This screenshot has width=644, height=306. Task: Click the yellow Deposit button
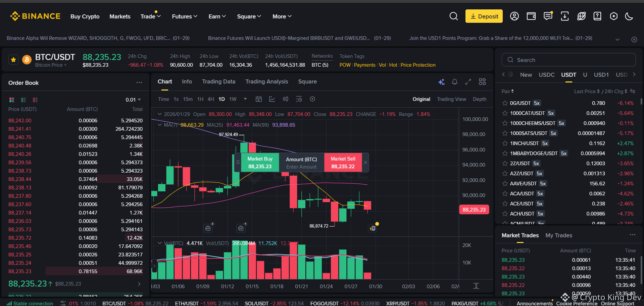pyautogui.click(x=484, y=16)
